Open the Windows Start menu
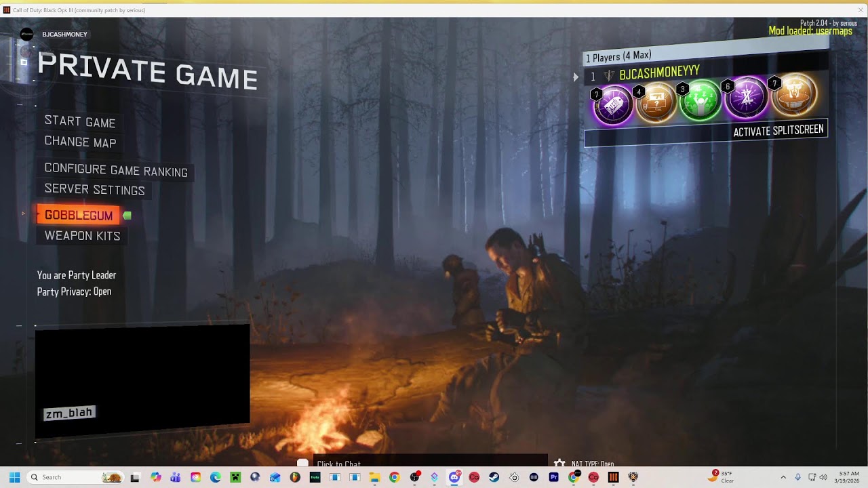Image resolution: width=868 pixels, height=488 pixels. [x=14, y=477]
